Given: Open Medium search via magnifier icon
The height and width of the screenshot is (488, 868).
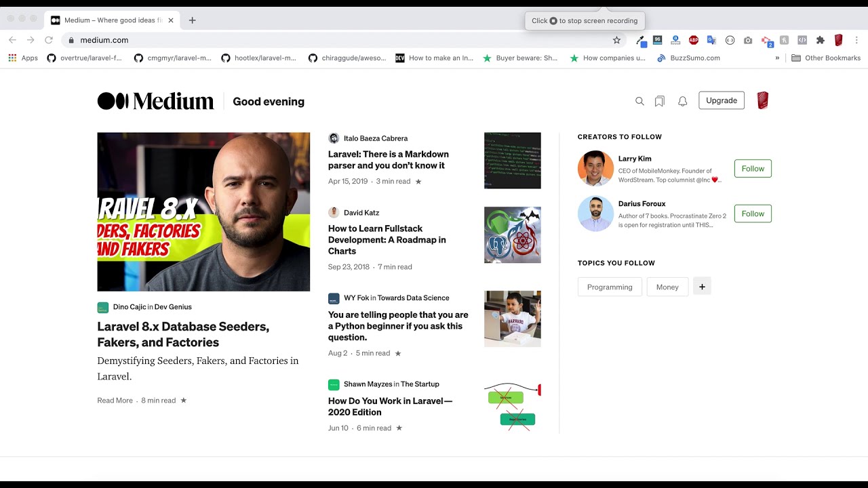Looking at the screenshot, I should pyautogui.click(x=639, y=101).
